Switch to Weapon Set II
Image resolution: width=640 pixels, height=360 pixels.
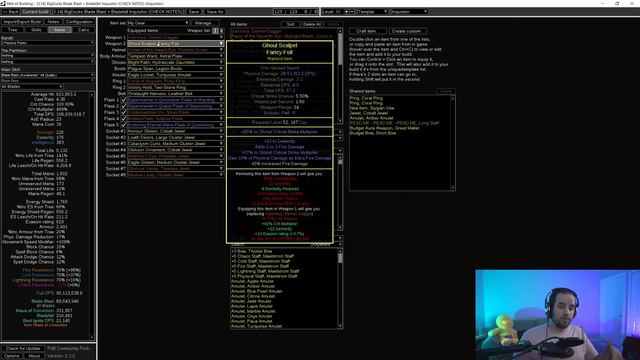(x=221, y=31)
